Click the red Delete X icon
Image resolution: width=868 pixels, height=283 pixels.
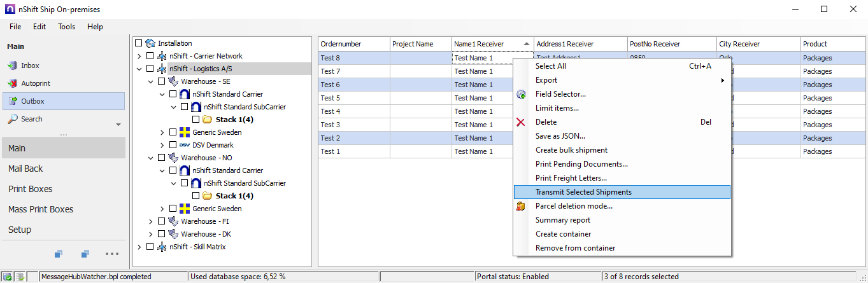pyautogui.click(x=521, y=122)
